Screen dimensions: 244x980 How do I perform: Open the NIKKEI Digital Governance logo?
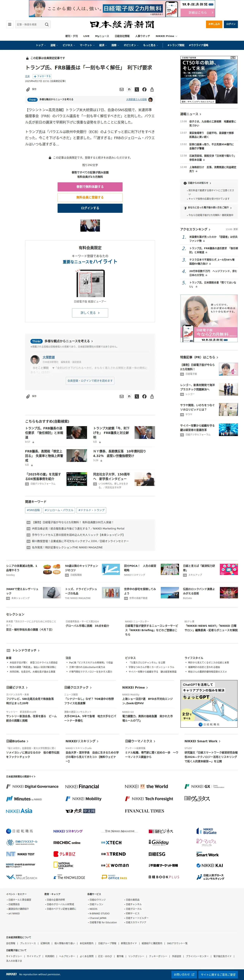tap(32, 786)
